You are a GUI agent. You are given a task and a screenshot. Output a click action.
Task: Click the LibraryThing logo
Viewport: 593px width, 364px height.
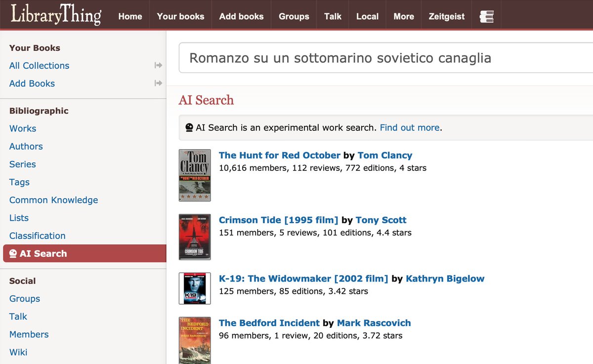56,15
